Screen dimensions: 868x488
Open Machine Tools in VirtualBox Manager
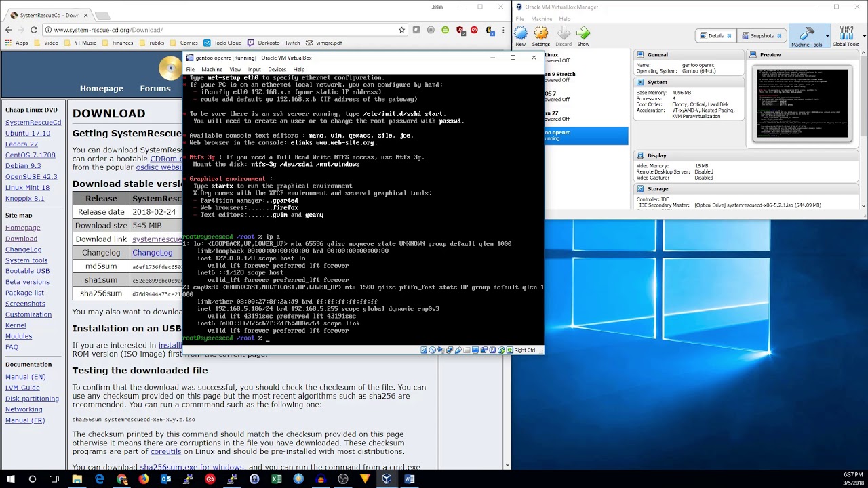pyautogui.click(x=806, y=36)
